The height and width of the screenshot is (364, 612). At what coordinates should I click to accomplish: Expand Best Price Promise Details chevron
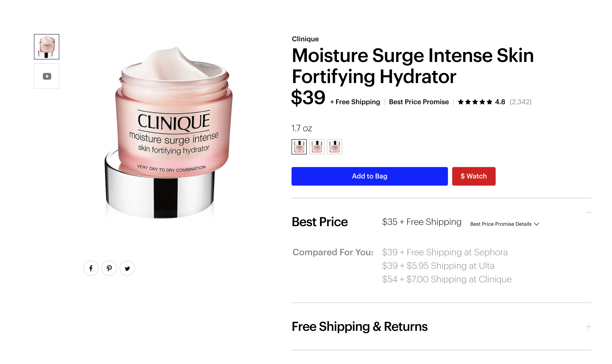pyautogui.click(x=537, y=224)
